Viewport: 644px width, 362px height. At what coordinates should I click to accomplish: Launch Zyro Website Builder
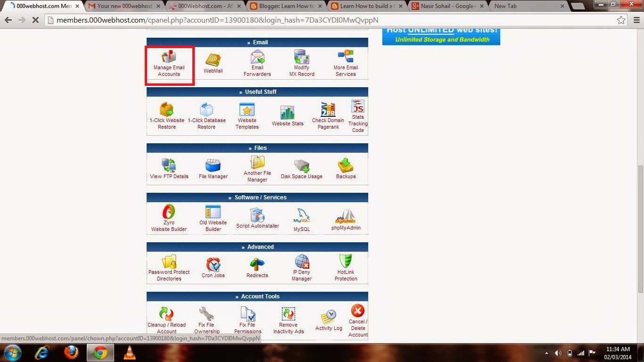(x=169, y=218)
